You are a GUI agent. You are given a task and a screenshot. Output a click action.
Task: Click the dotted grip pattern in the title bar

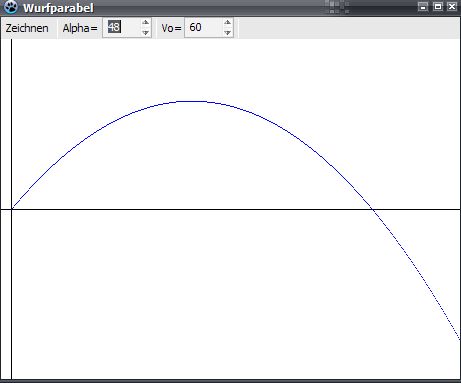click(x=337, y=7)
